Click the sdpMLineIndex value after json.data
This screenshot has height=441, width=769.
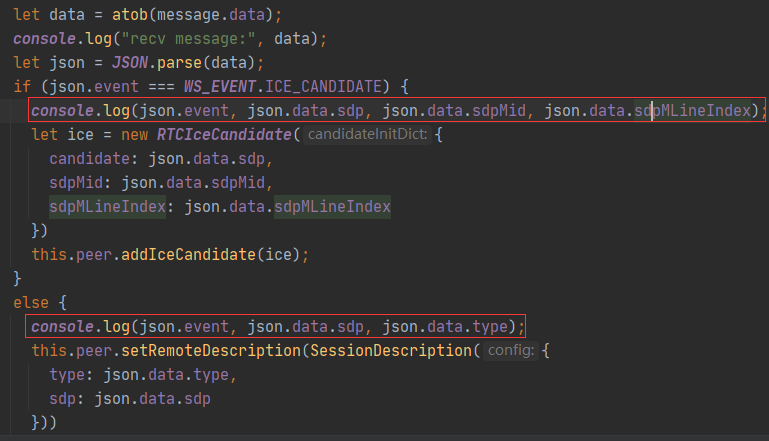[332, 207]
